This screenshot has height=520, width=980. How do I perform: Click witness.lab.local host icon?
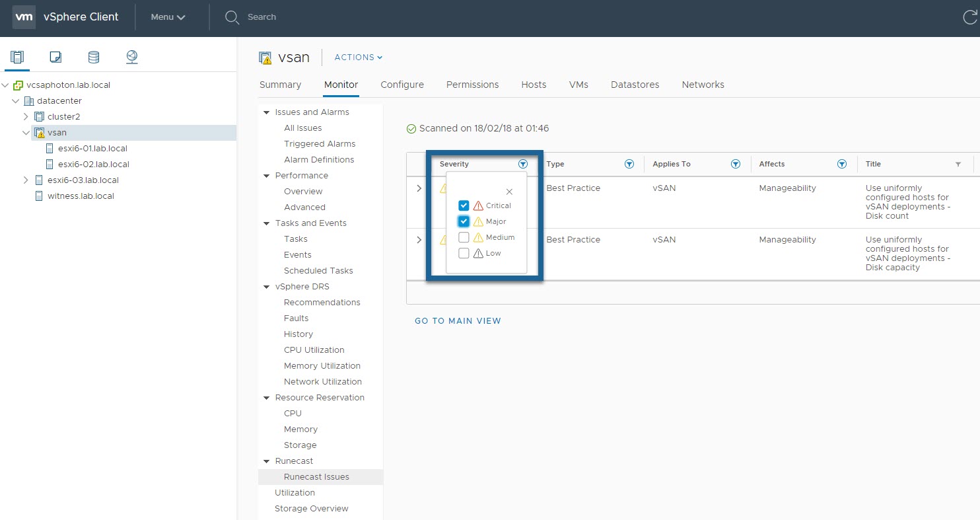pos(40,196)
